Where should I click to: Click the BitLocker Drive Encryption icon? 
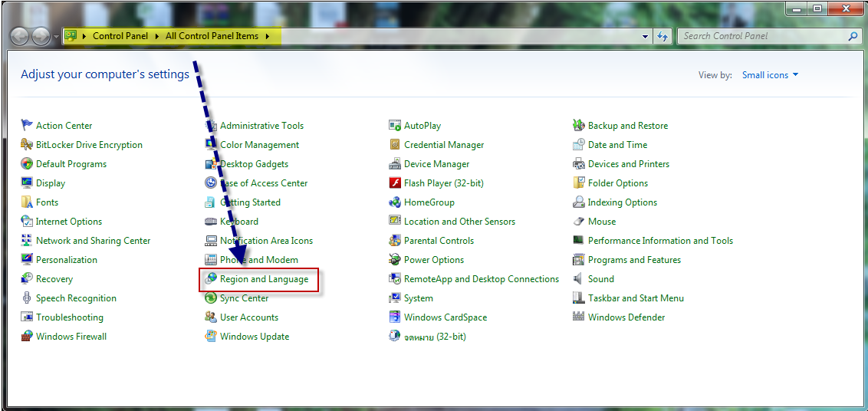click(27, 145)
